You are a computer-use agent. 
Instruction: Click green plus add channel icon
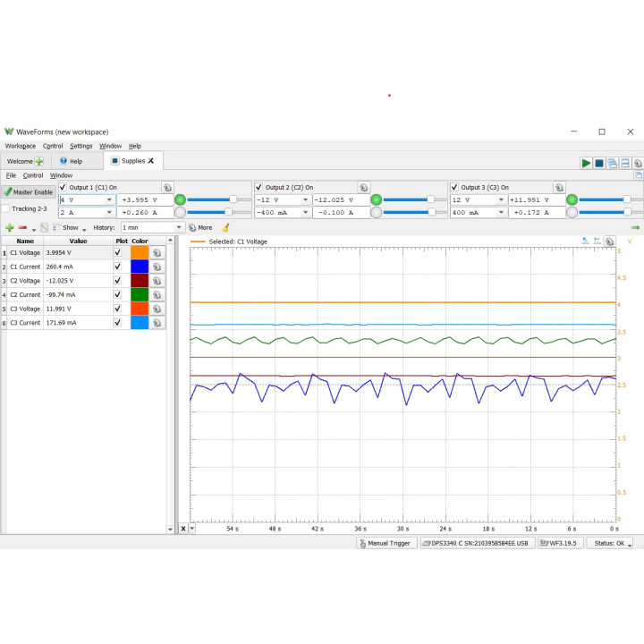tap(10, 227)
